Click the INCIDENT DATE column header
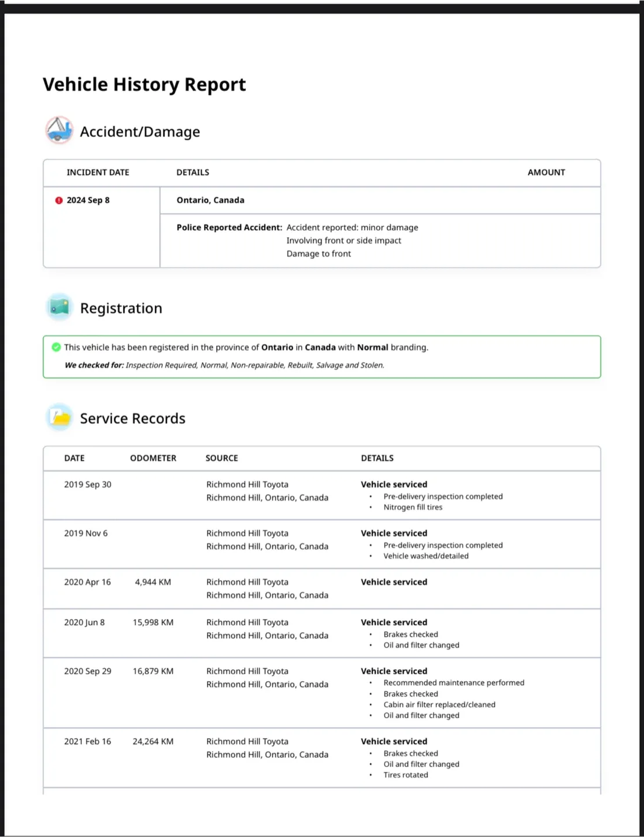 point(98,173)
